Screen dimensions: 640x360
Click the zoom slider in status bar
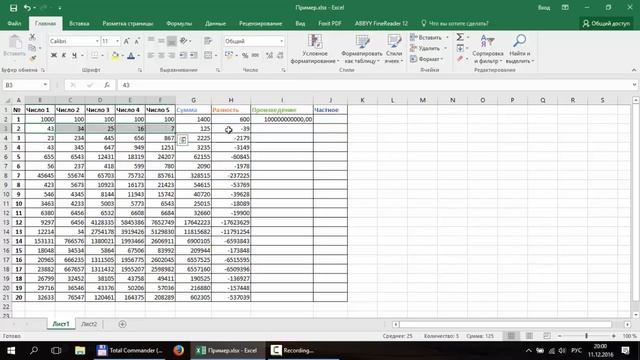[x=587, y=336]
